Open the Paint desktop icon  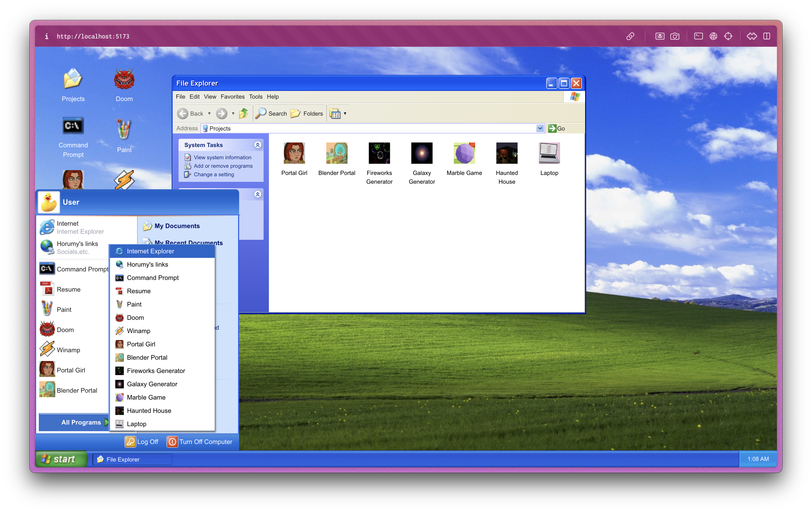(124, 130)
